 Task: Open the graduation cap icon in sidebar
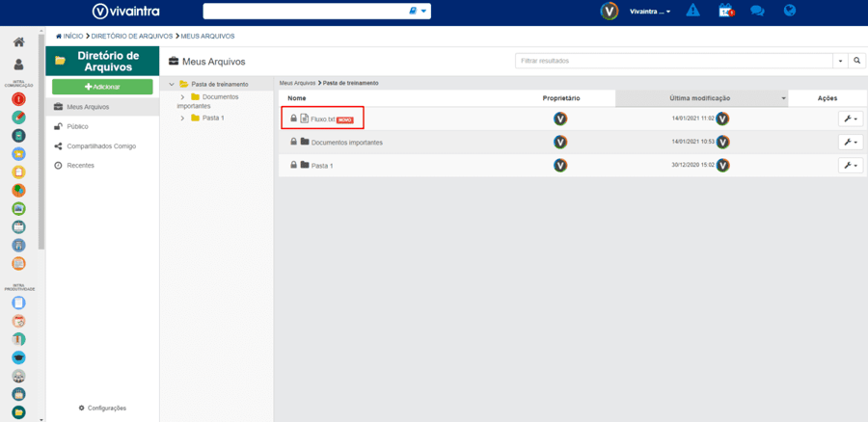(19, 357)
